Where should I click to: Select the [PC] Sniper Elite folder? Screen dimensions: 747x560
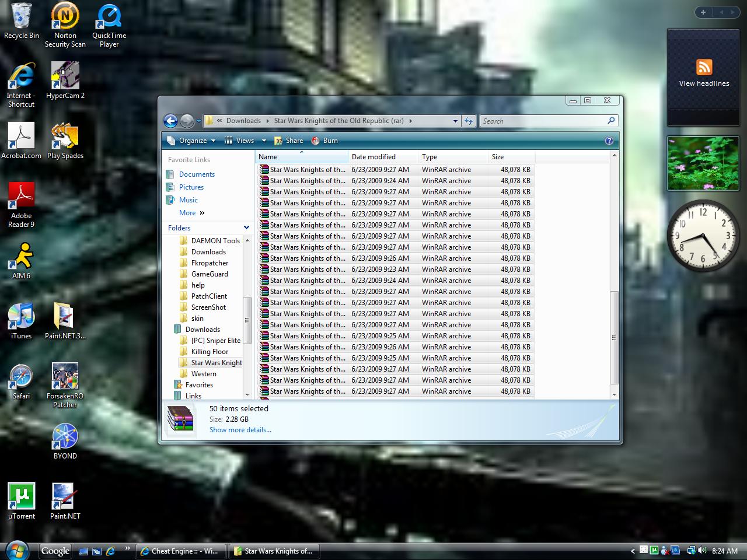pyautogui.click(x=210, y=341)
